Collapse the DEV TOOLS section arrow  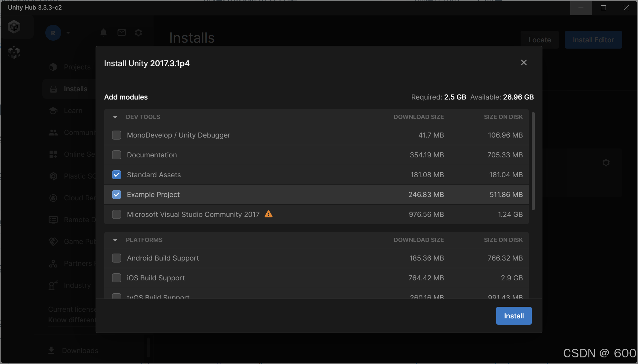click(x=115, y=117)
